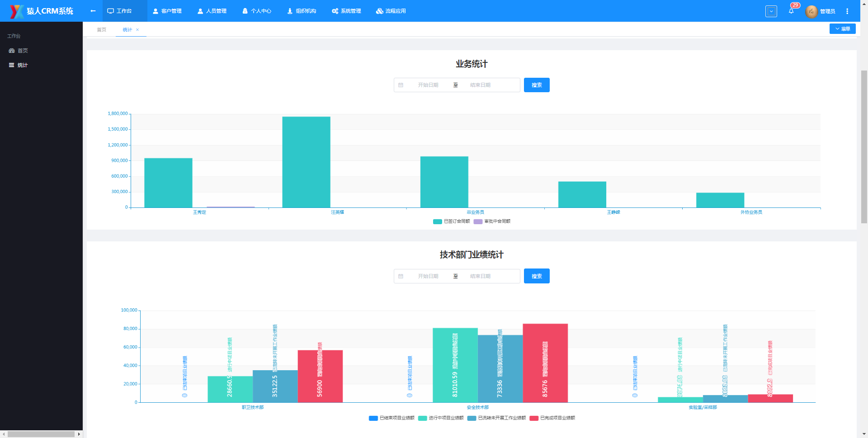Click the 猿人CRM系统 logo
The height and width of the screenshot is (438, 868).
[x=42, y=11]
